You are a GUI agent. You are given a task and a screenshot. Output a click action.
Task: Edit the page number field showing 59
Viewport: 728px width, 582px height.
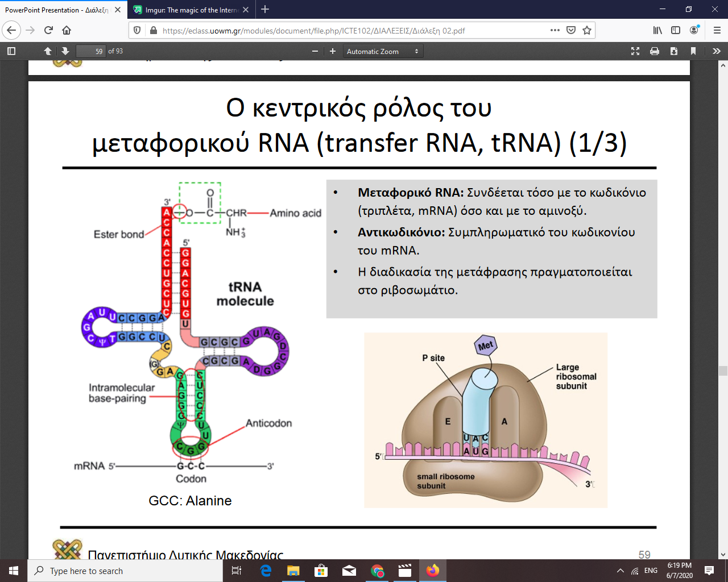91,51
